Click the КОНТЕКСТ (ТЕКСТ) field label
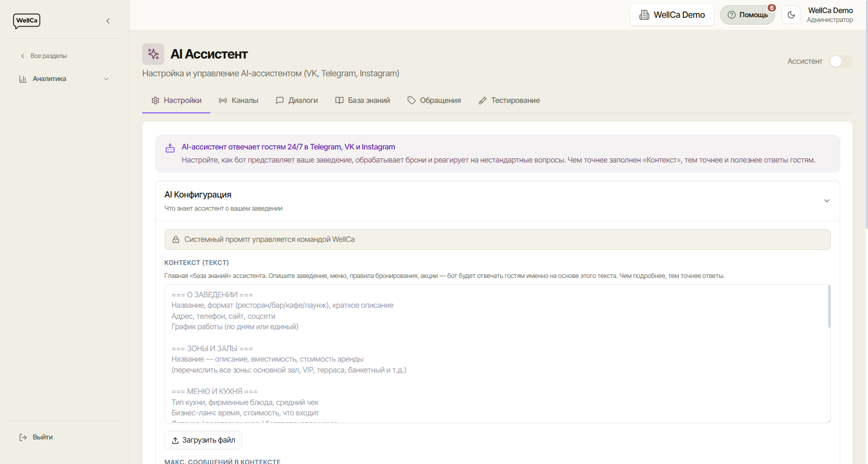The height and width of the screenshot is (464, 868). pos(197,262)
